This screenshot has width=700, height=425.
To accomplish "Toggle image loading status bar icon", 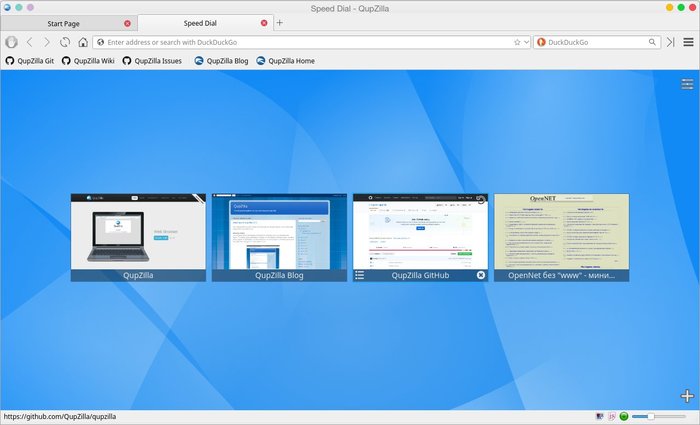I will coord(600,417).
